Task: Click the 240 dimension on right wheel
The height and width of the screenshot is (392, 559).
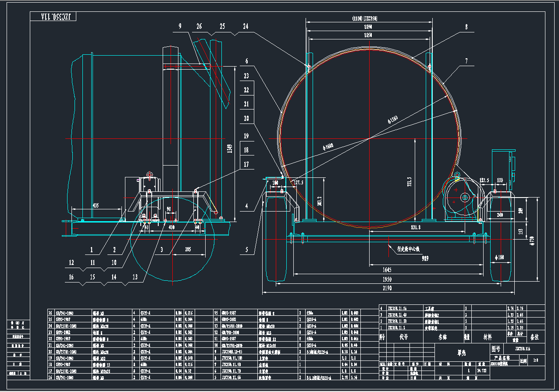Action: 499,215
